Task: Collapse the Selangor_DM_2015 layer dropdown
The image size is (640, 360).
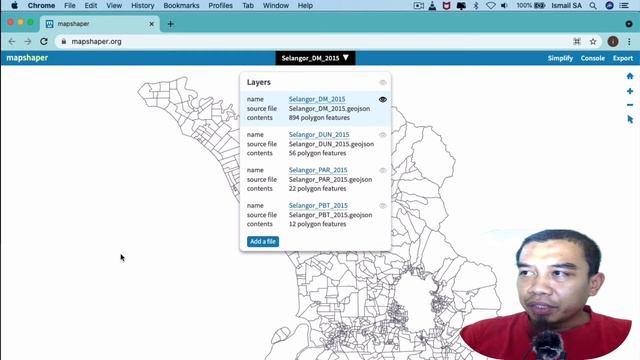Action: coord(315,58)
